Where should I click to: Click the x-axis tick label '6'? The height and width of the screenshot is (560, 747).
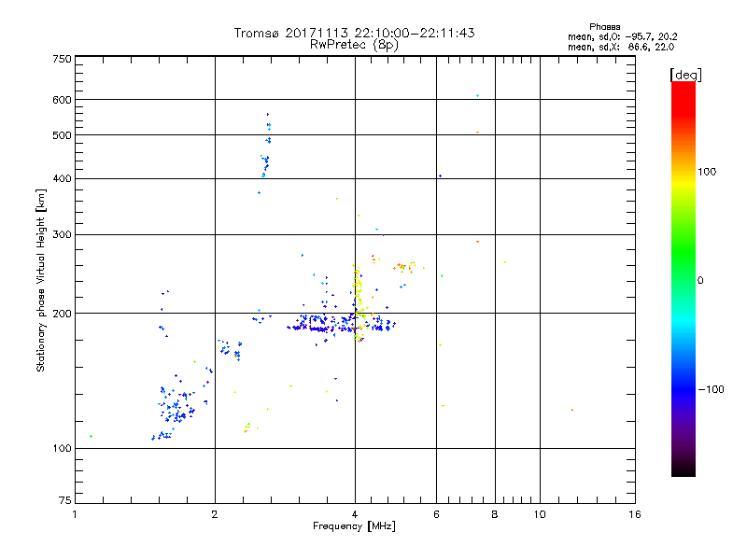coord(436,514)
